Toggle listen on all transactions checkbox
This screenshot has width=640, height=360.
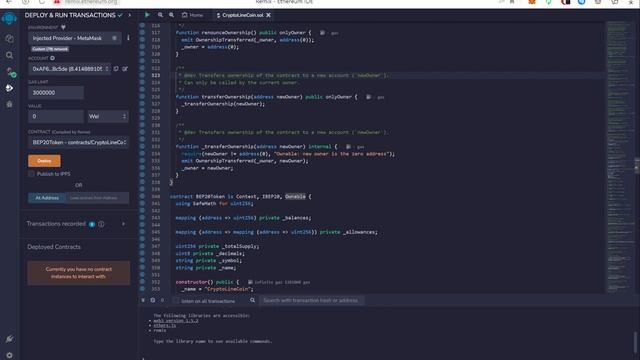pyautogui.click(x=176, y=301)
